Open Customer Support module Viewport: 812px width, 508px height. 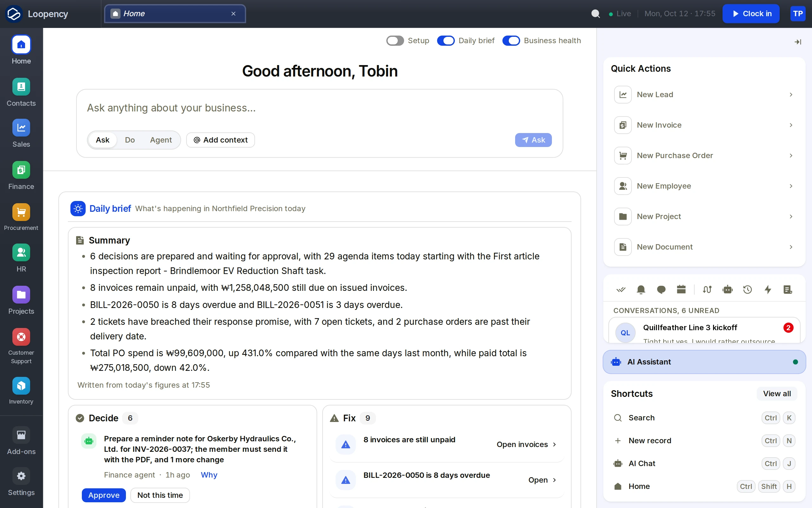click(21, 346)
